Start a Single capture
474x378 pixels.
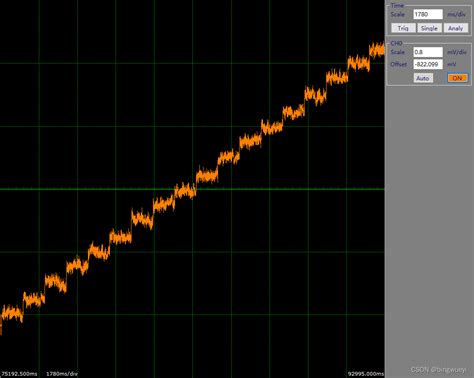pyautogui.click(x=429, y=28)
